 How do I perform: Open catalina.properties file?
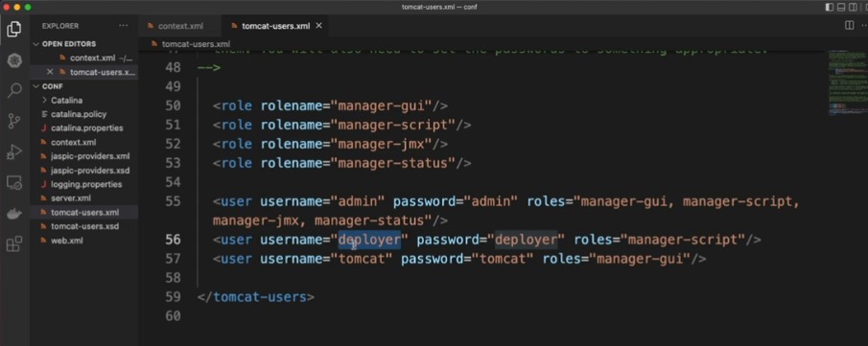[x=87, y=127]
